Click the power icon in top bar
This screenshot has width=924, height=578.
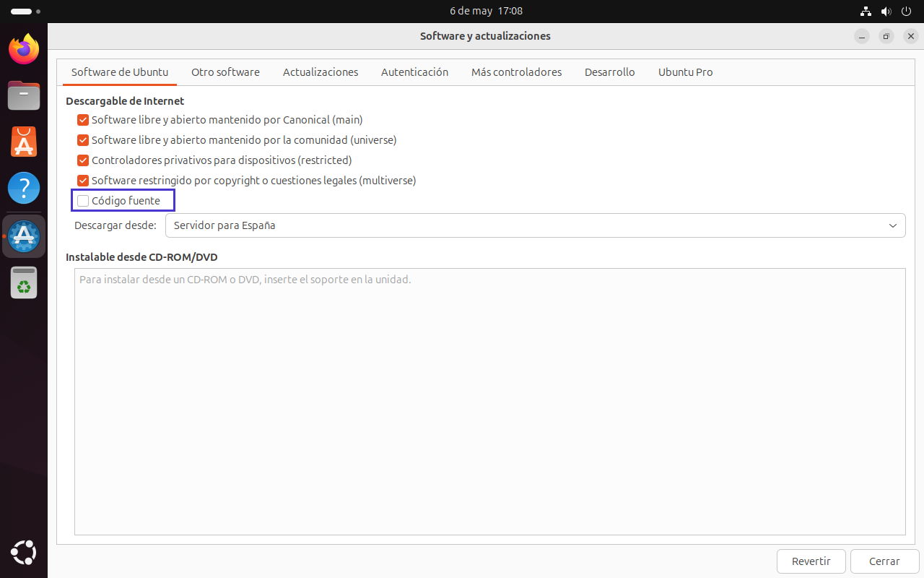click(x=906, y=12)
